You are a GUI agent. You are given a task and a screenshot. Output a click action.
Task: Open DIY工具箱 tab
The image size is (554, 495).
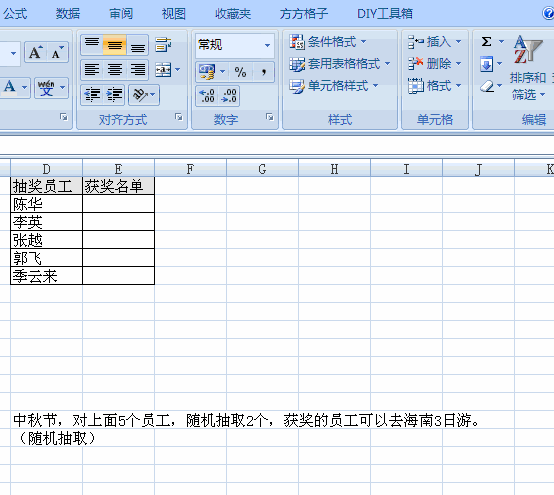click(385, 14)
